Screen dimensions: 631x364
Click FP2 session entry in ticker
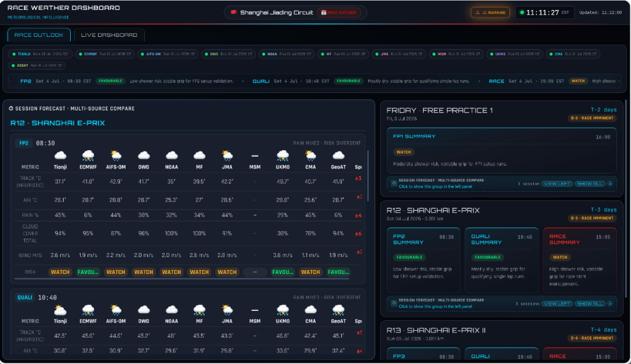point(127,81)
